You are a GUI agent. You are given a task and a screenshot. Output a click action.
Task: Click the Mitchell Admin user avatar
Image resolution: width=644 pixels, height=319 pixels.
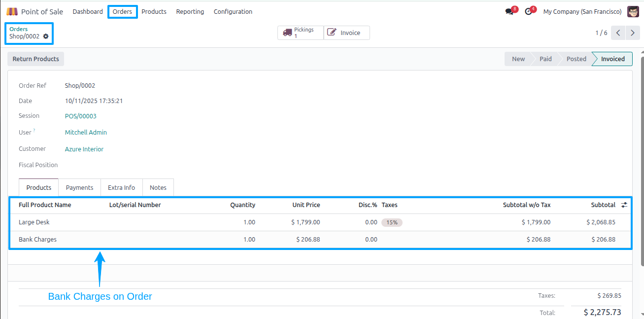633,11
